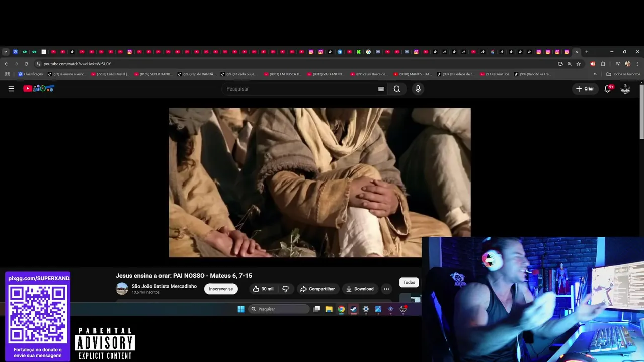The image size is (644, 362).
Task: Click the video player to pause
Action: (x=319, y=183)
